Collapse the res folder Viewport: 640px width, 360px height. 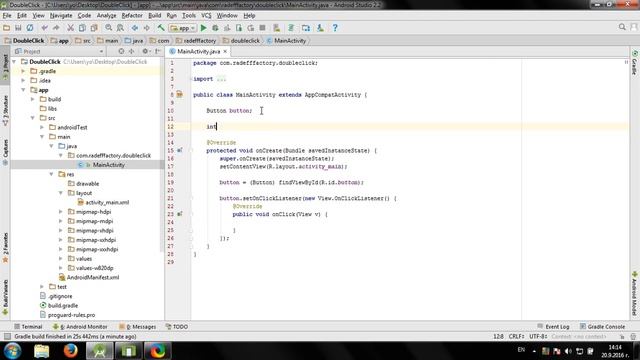[x=51, y=174]
